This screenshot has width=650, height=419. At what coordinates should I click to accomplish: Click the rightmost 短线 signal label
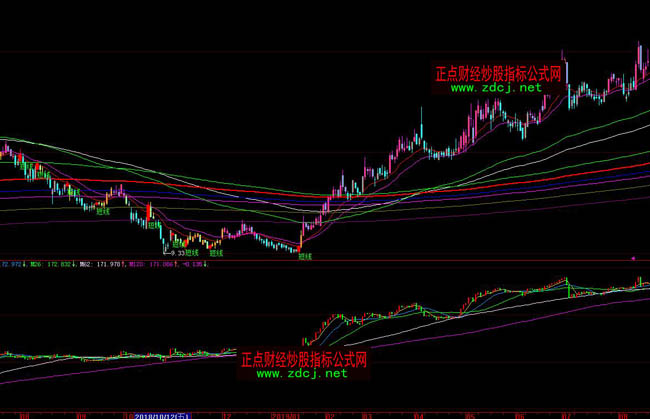point(305,256)
